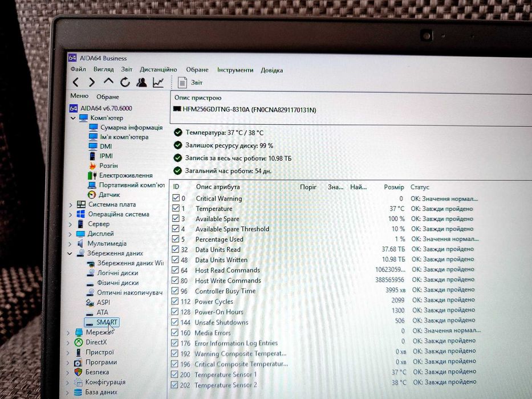Toggle the Host Write Commands checkbox
This screenshot has width=532, height=399.
pyautogui.click(x=175, y=280)
